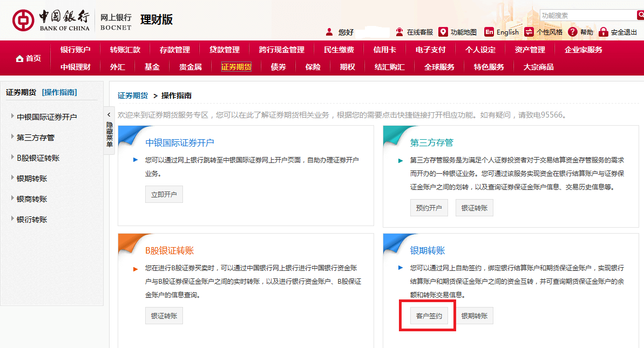Click 银证转账 button under 第三方存管

pyautogui.click(x=474, y=208)
